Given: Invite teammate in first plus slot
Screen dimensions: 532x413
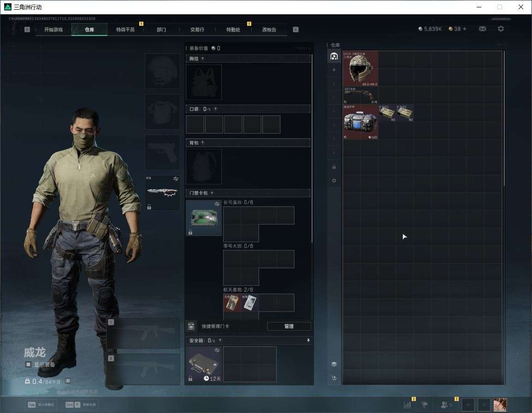Looking at the screenshot, I should tap(468, 405).
